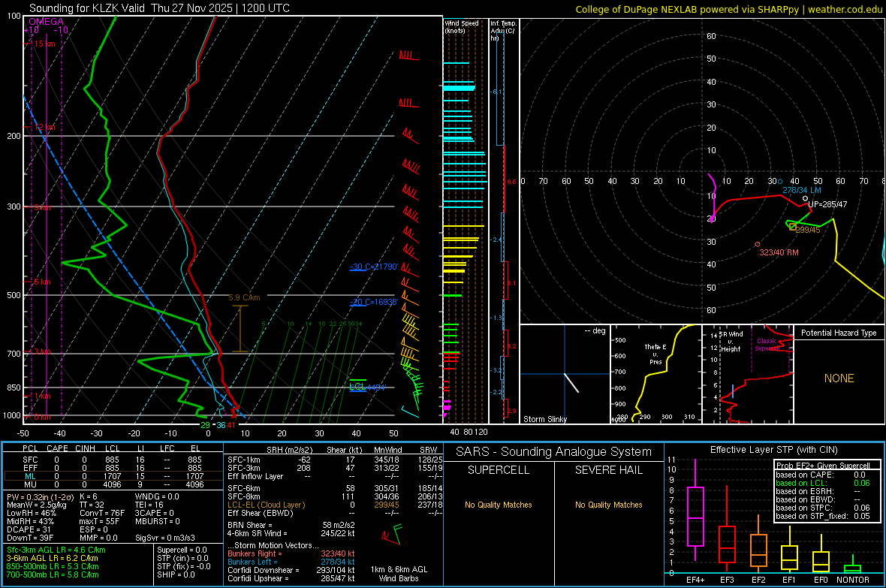Click the 'NONE' hazard type text
Screen dimensions: 886x588
[839, 378]
